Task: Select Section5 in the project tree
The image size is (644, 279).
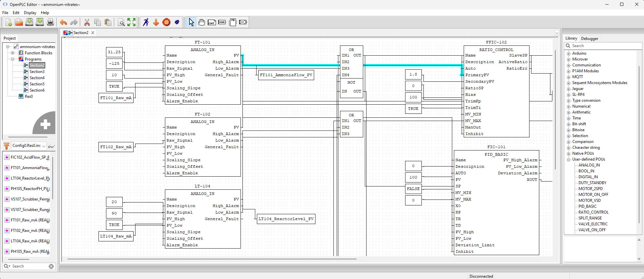Action: [x=37, y=84]
